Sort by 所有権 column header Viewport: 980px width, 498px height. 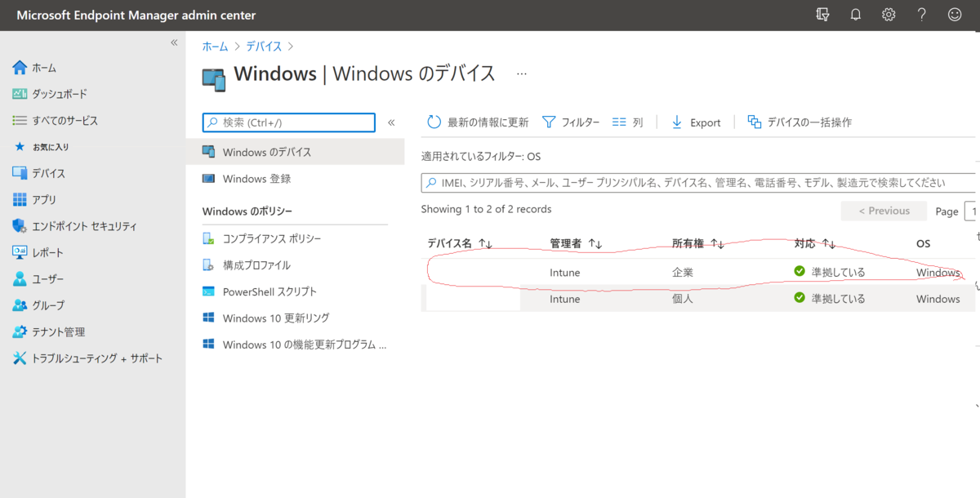(698, 243)
